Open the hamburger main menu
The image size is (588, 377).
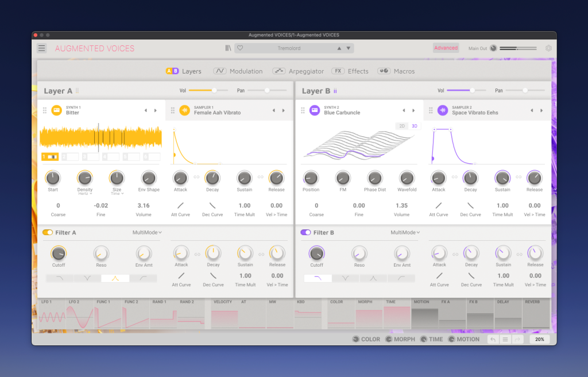(42, 48)
